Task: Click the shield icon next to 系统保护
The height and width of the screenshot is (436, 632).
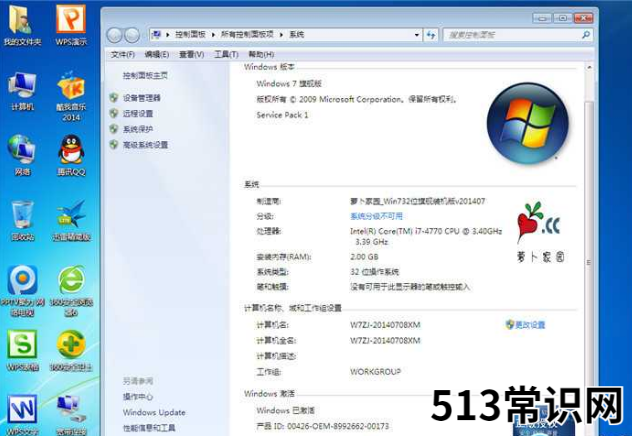Action: [x=114, y=129]
